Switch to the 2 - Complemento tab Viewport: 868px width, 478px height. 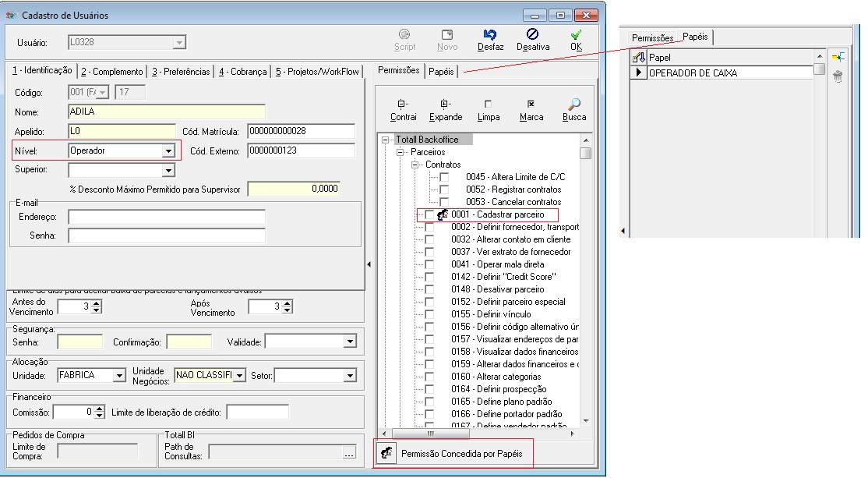[112, 72]
